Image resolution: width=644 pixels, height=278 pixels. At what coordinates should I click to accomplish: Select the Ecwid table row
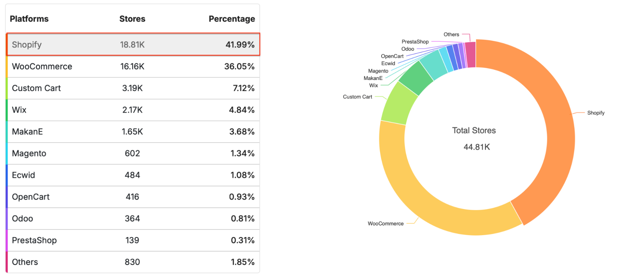133,175
